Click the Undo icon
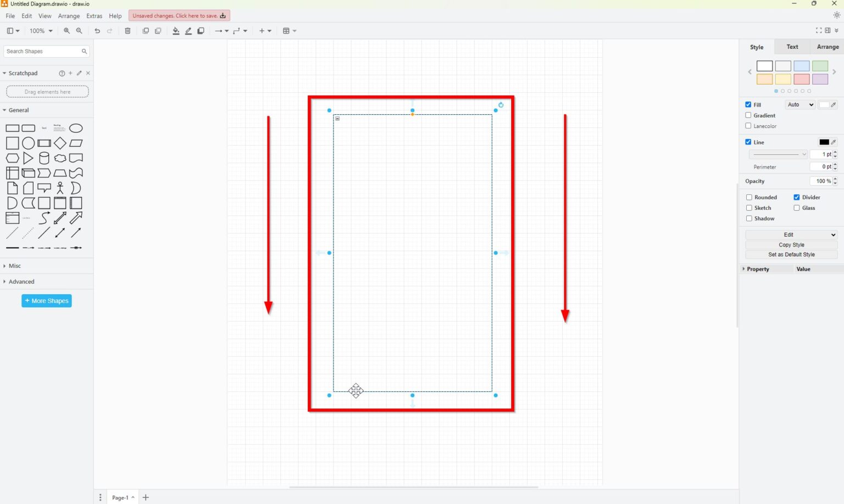Viewport: 844px width, 504px height. point(97,31)
